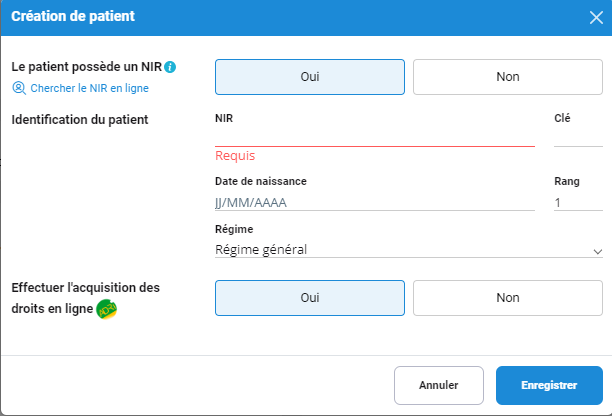
Task: Select Oui for patient possède un NIR
Action: tap(310, 77)
